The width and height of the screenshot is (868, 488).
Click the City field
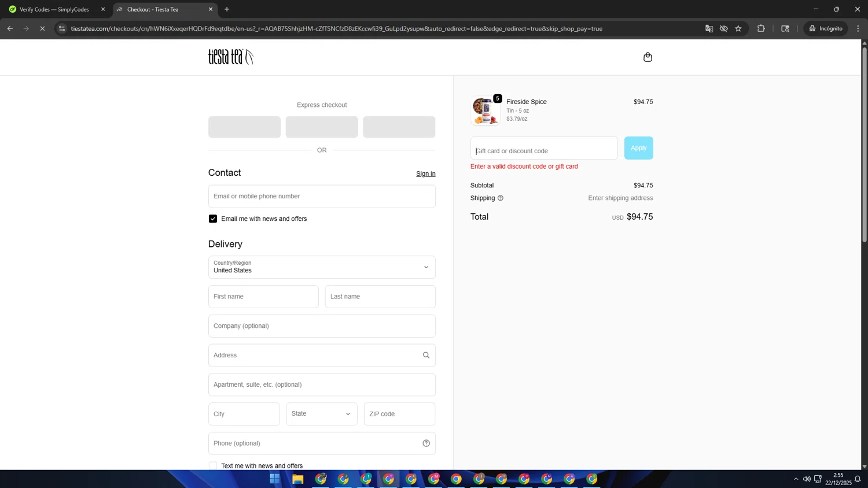click(244, 414)
